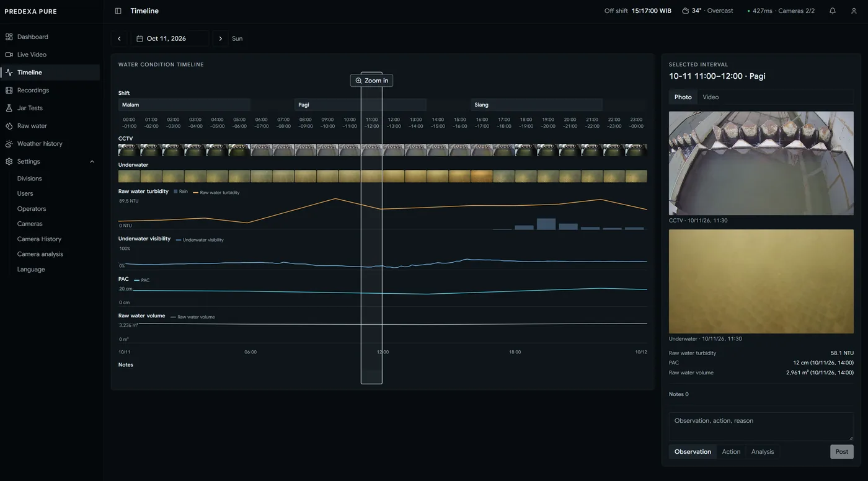Select the Action note type
This screenshot has width=868, height=481.
point(731,452)
